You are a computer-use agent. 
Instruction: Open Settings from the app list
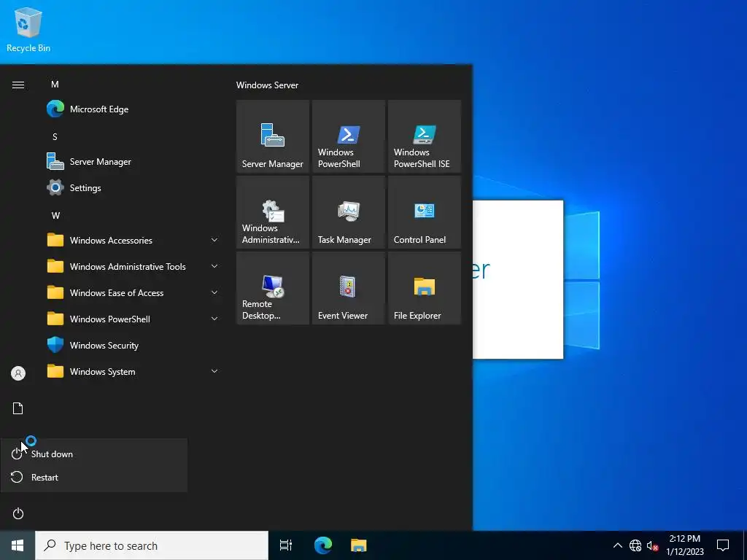[x=132, y=187]
